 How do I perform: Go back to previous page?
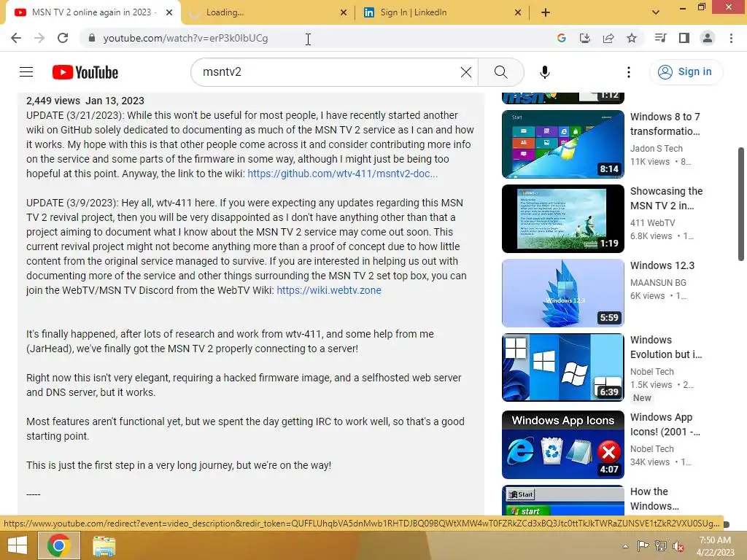(16, 38)
